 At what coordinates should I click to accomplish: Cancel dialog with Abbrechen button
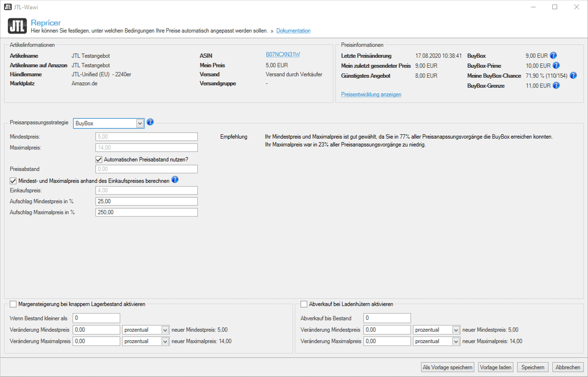point(568,367)
